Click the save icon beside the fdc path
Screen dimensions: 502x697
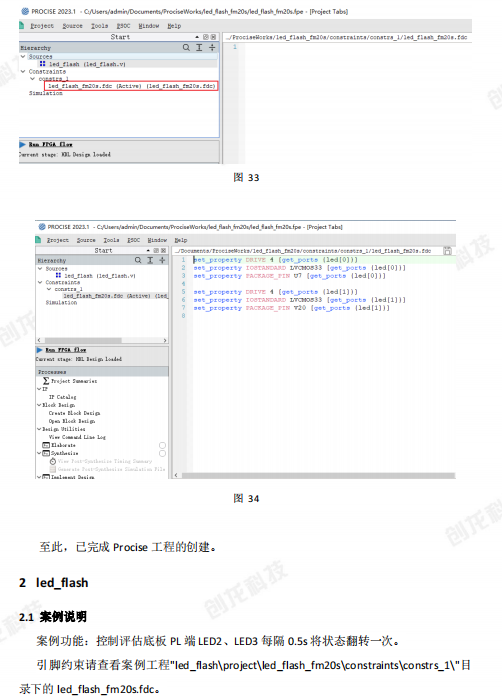pos(447,251)
